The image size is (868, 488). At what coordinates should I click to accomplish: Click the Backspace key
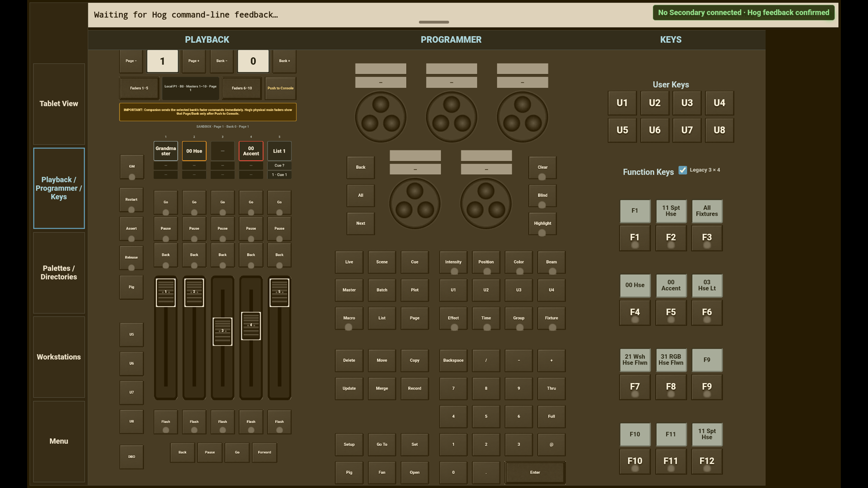(453, 361)
